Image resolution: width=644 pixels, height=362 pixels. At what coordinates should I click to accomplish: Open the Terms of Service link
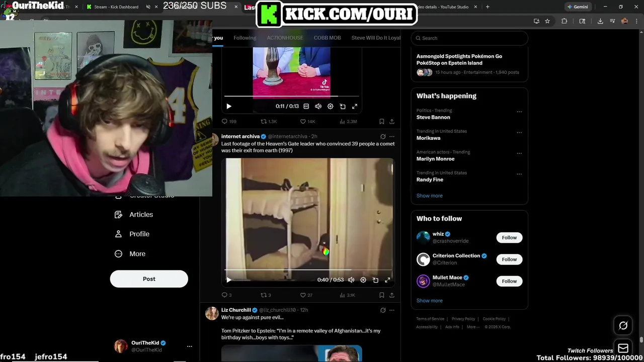click(x=430, y=319)
